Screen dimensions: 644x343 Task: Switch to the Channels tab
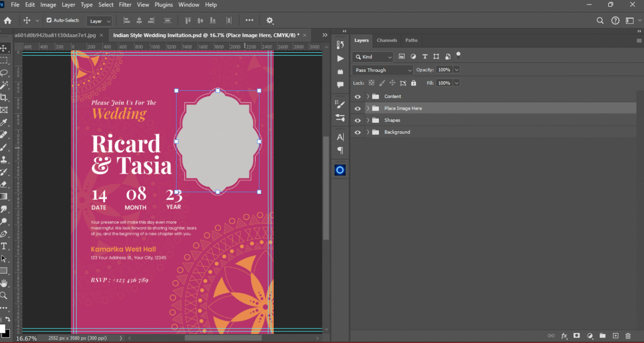(x=387, y=40)
